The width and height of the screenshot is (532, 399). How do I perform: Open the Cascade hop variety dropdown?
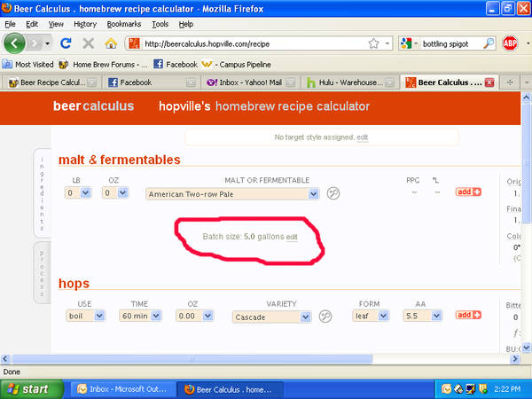tap(271, 317)
